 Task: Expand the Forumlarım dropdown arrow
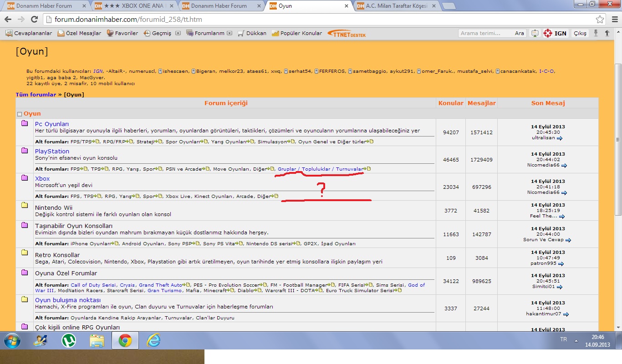click(229, 33)
